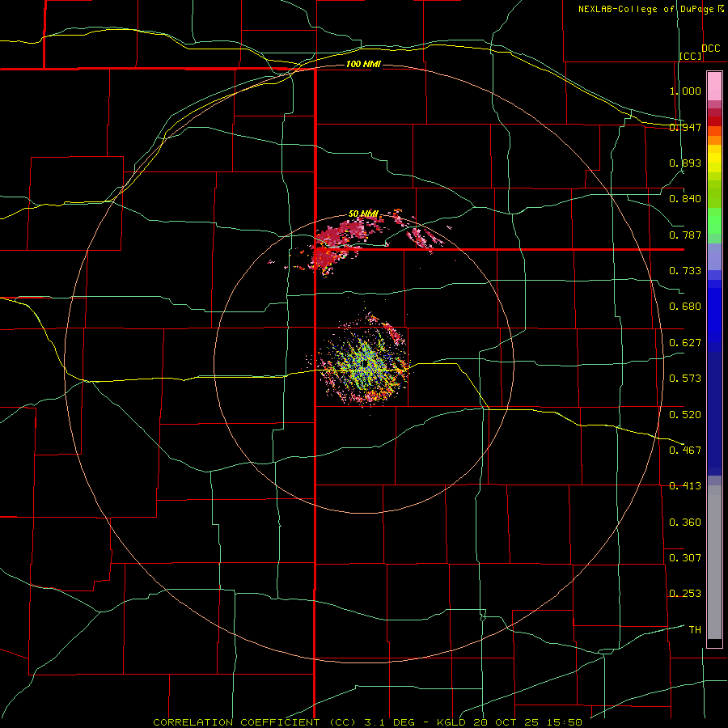
Task: Pick the light pink segment of the color bar
Action: tap(714, 87)
